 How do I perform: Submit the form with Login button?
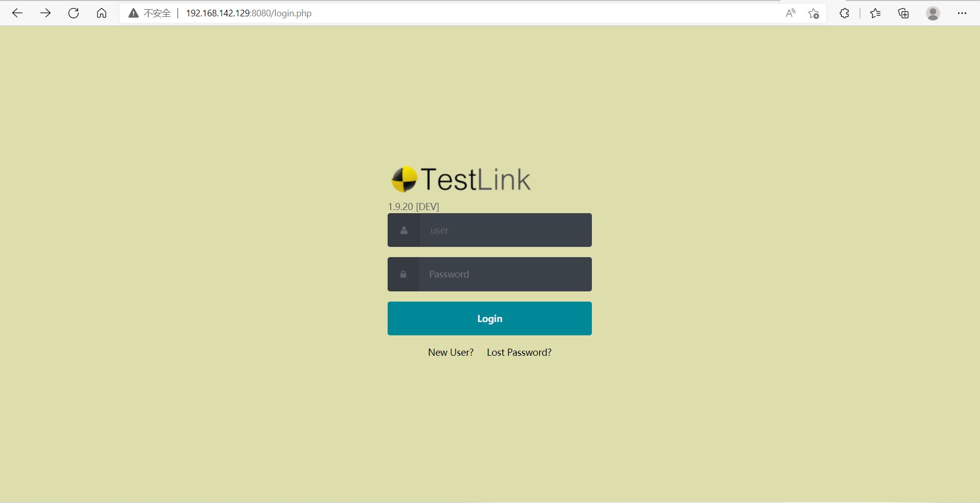[x=490, y=318]
